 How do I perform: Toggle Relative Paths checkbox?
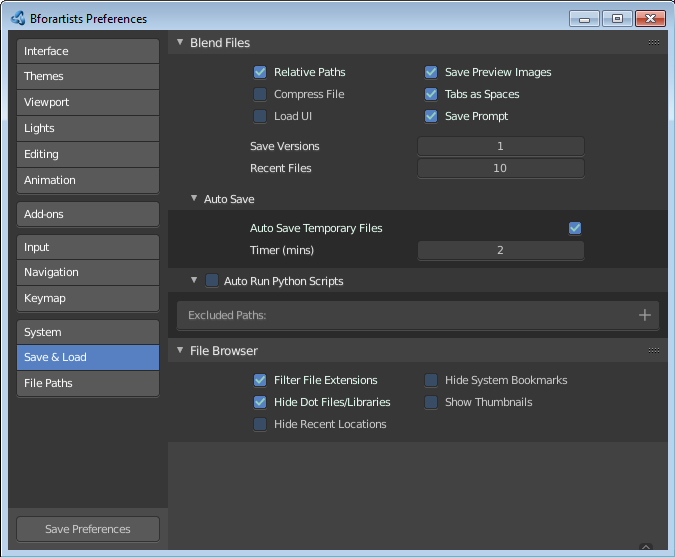tap(260, 72)
